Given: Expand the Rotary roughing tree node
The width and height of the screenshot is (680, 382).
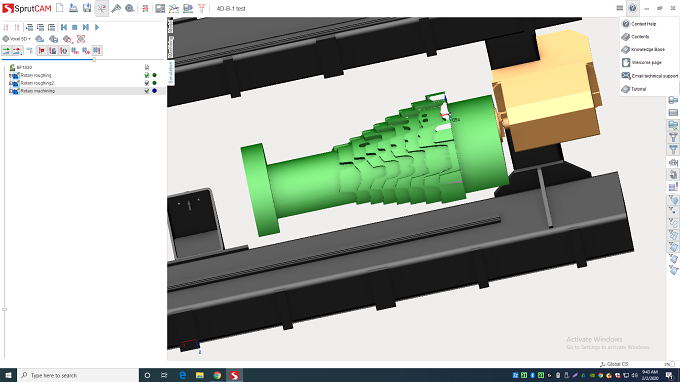Looking at the screenshot, I should point(10,75).
